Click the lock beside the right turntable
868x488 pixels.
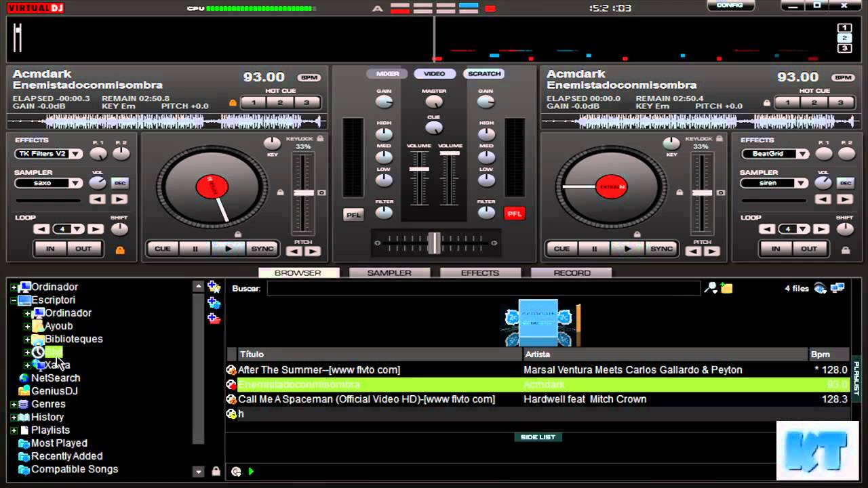(679, 192)
